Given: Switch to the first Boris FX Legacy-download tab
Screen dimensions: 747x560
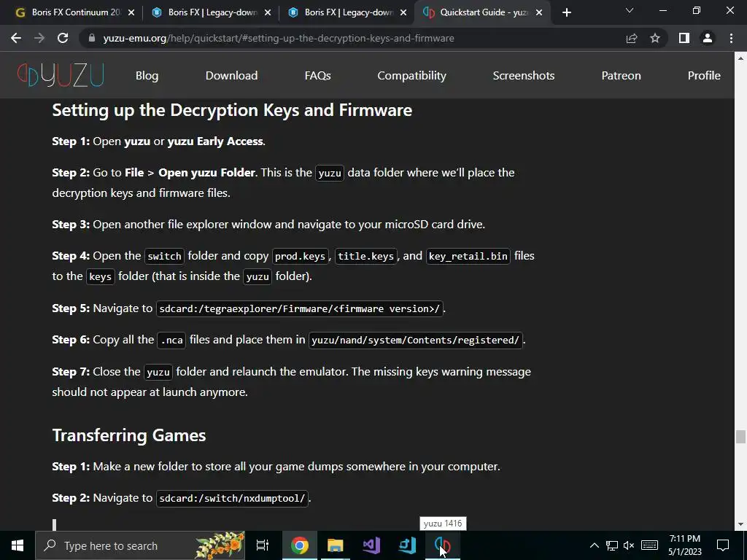Looking at the screenshot, I should click(209, 13).
